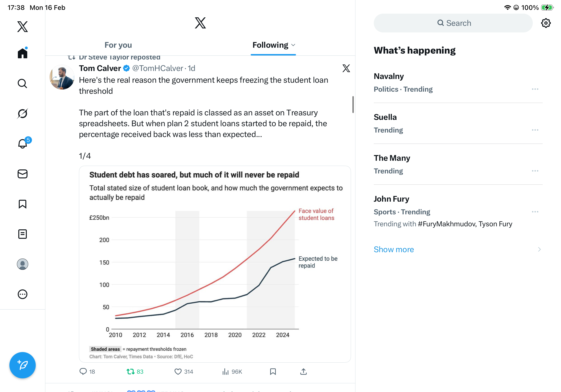Open the search settings gear
Image resolution: width=561 pixels, height=392 pixels.
545,23
